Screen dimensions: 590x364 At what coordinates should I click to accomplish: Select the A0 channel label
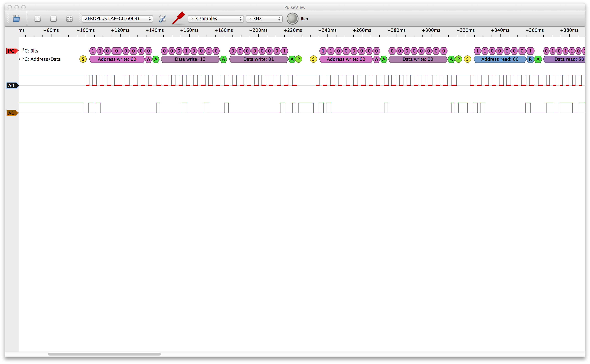tap(12, 85)
